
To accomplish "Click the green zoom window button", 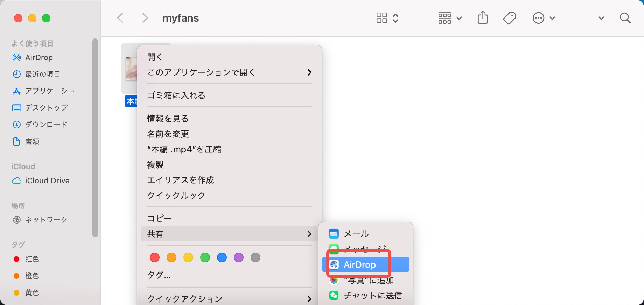I will click(46, 18).
